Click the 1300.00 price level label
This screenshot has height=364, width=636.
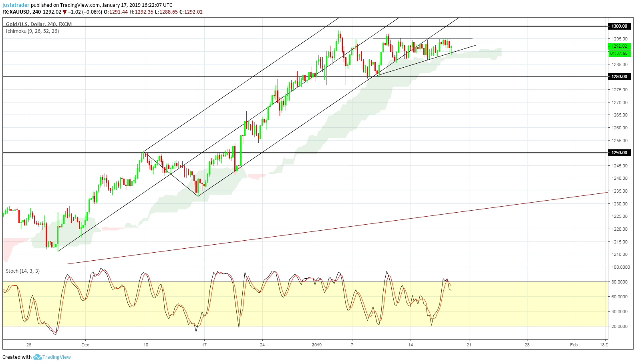click(619, 26)
